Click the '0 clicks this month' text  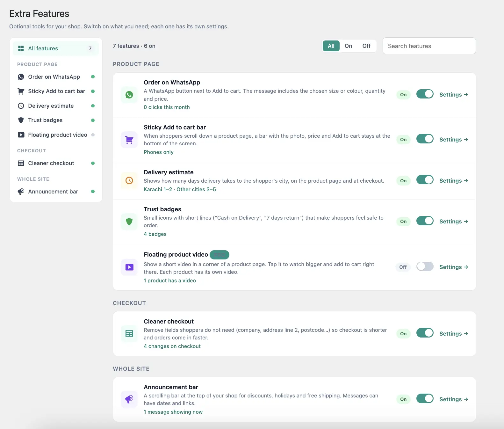pos(167,107)
